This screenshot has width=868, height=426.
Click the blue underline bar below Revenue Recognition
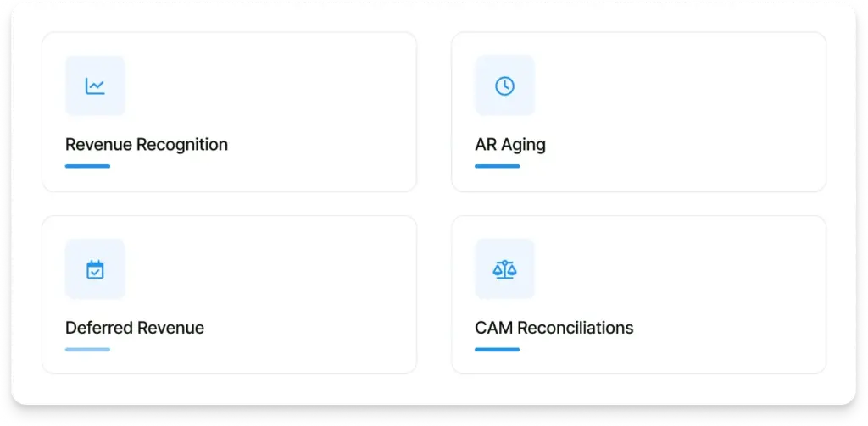coord(87,166)
